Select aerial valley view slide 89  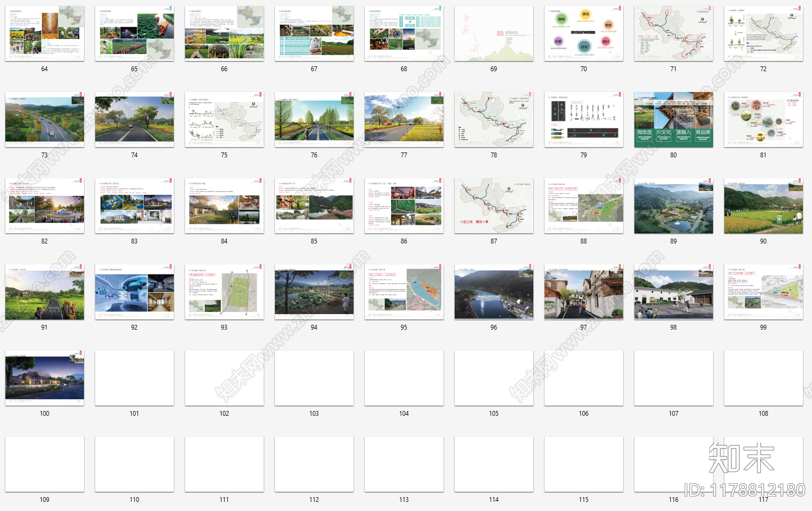pos(673,205)
